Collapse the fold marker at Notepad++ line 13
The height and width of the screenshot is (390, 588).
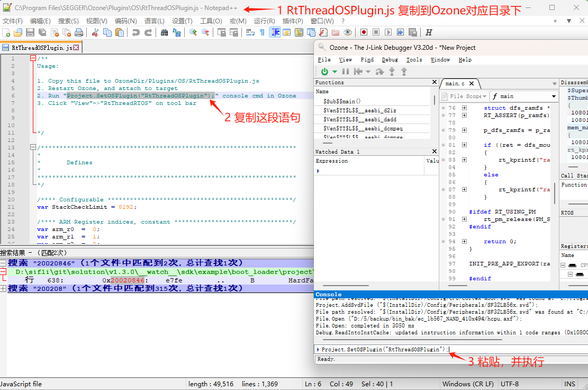[x=33, y=147]
